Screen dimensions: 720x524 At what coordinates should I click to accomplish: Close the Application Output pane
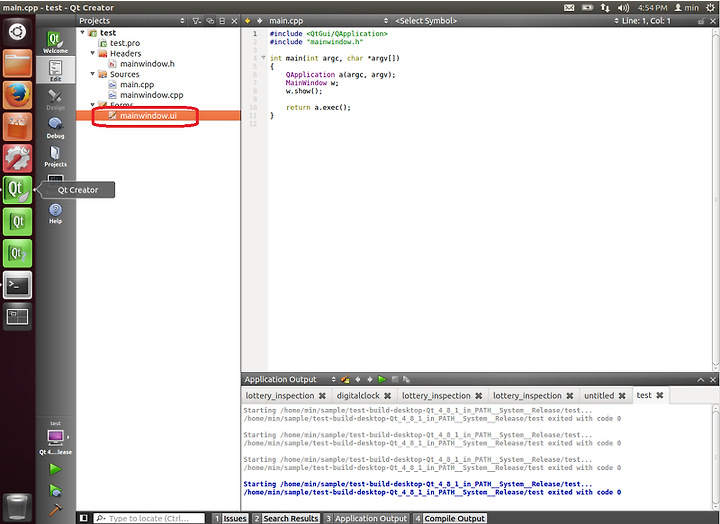pyautogui.click(x=713, y=379)
